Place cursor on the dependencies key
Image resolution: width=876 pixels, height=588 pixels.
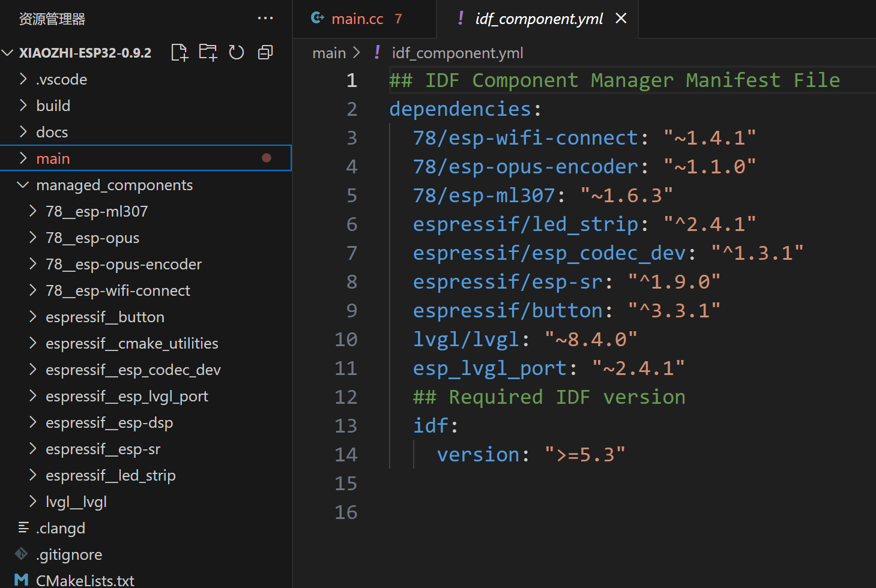pos(461,109)
